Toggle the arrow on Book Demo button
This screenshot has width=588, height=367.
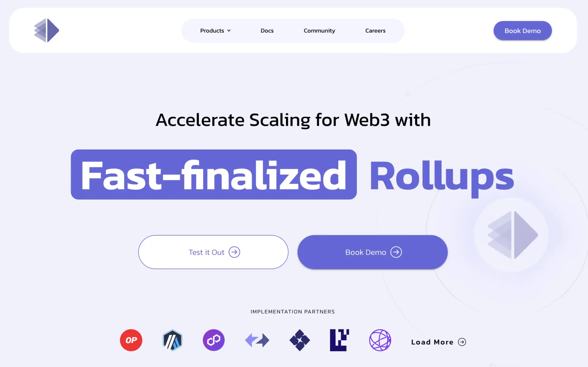pos(396,252)
